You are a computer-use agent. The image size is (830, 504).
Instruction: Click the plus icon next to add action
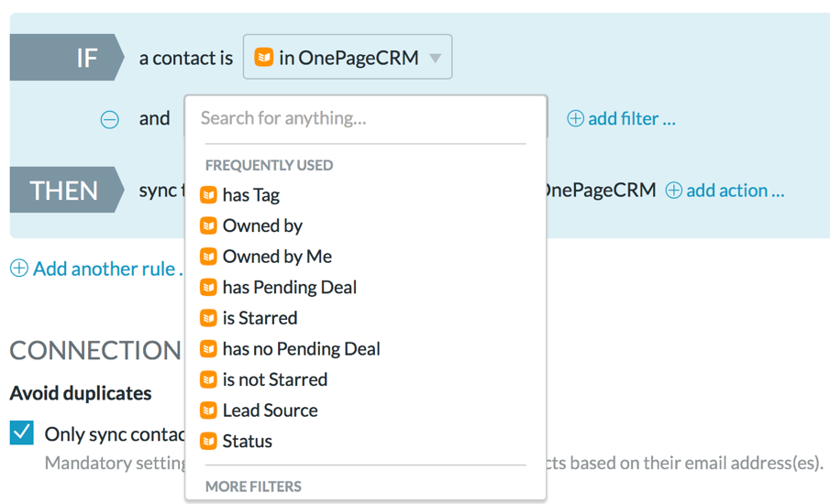pyautogui.click(x=674, y=191)
